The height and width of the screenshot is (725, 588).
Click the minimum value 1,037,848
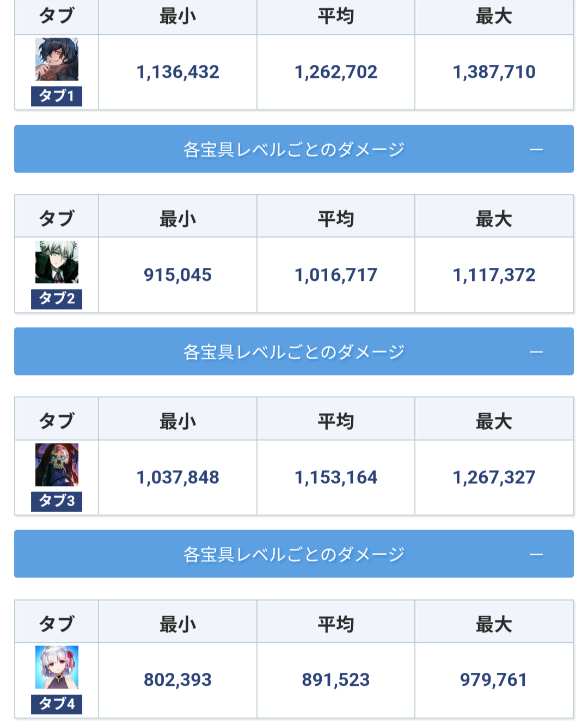point(177,477)
